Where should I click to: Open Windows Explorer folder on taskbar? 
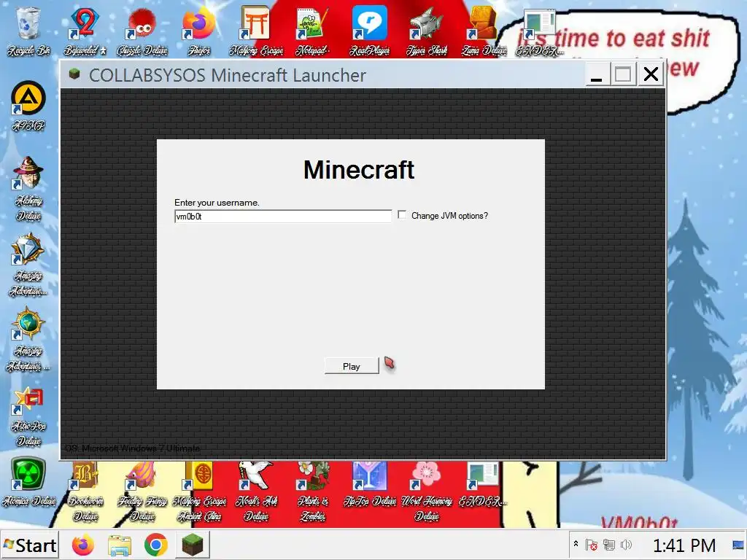[x=120, y=545]
